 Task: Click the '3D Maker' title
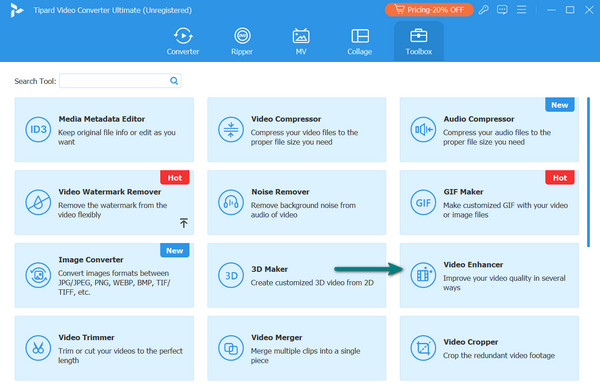point(269,269)
